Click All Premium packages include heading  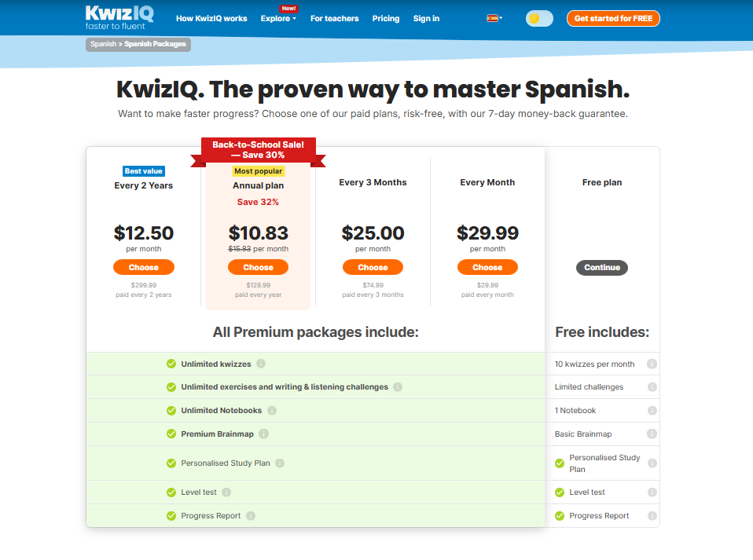tap(315, 332)
